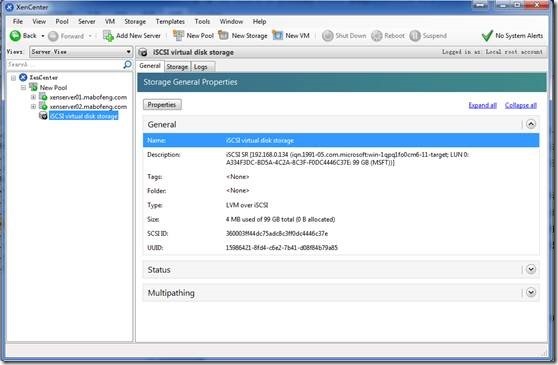Select the New Pool tree label
Image resolution: width=558 pixels, height=365 pixels.
[x=53, y=88]
